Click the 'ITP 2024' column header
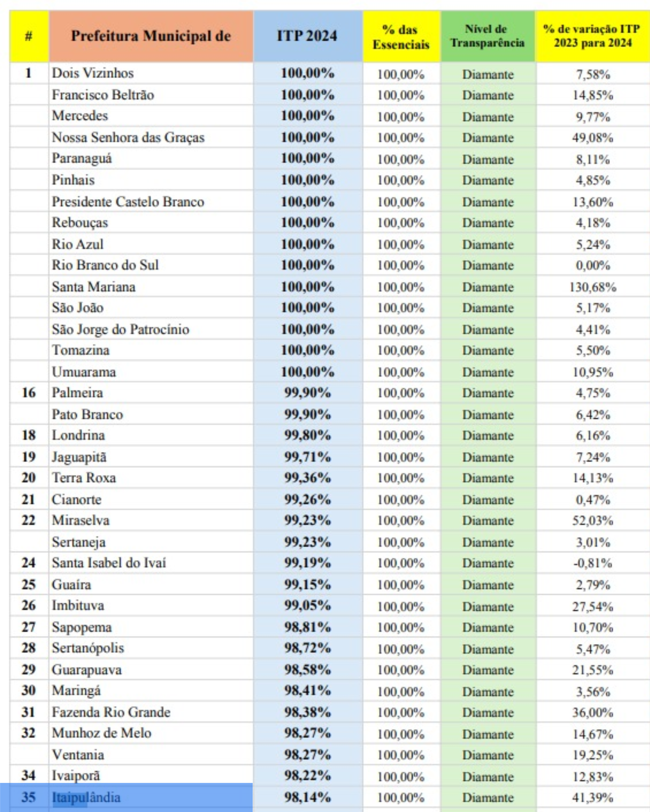The image size is (650, 812). [307, 36]
